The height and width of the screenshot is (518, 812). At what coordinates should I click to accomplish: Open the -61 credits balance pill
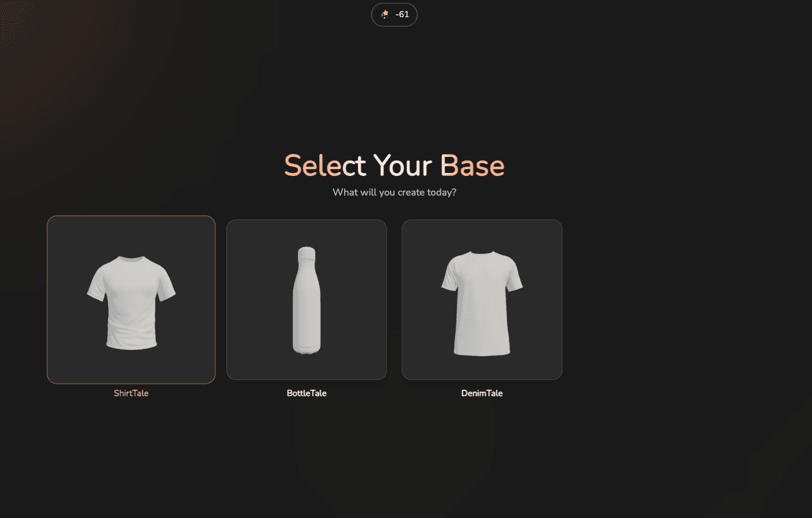coord(394,15)
